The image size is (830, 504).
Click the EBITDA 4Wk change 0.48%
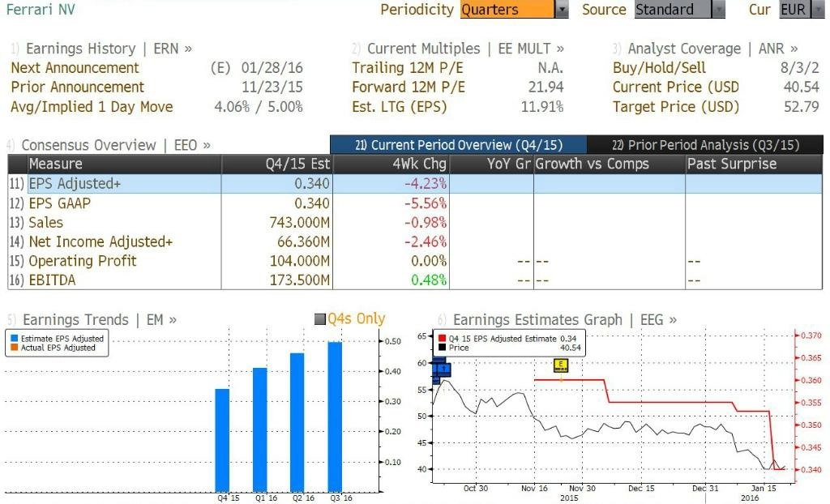[429, 280]
